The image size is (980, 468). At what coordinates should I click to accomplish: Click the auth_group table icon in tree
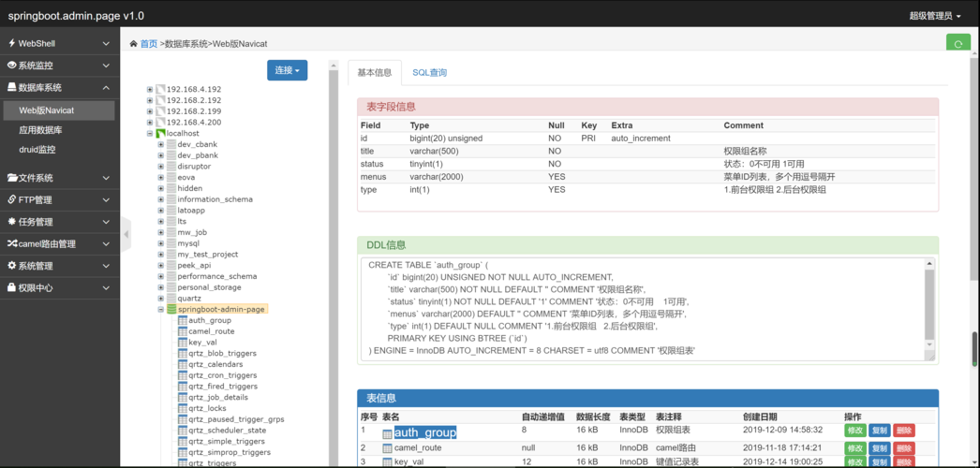coord(183,320)
